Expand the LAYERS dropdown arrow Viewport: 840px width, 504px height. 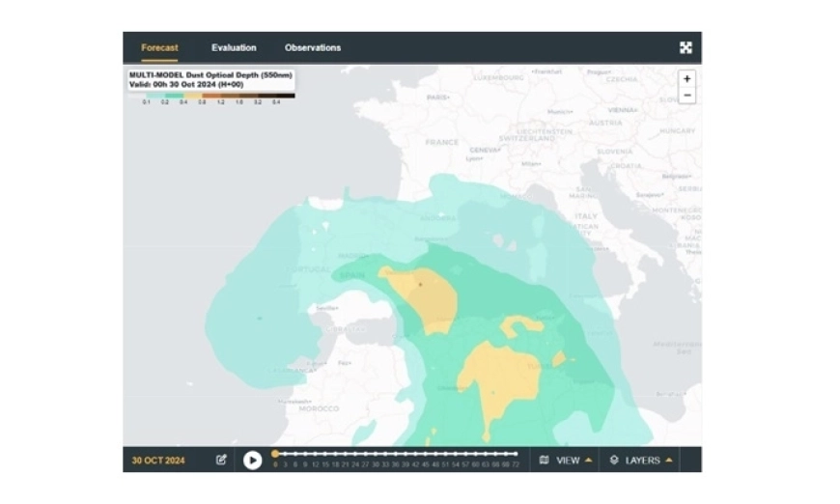[x=669, y=461]
